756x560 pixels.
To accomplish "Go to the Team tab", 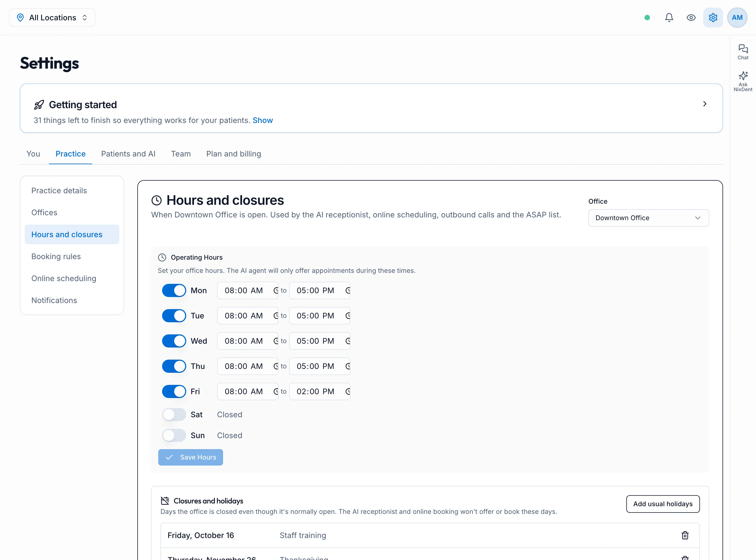I will click(x=181, y=154).
